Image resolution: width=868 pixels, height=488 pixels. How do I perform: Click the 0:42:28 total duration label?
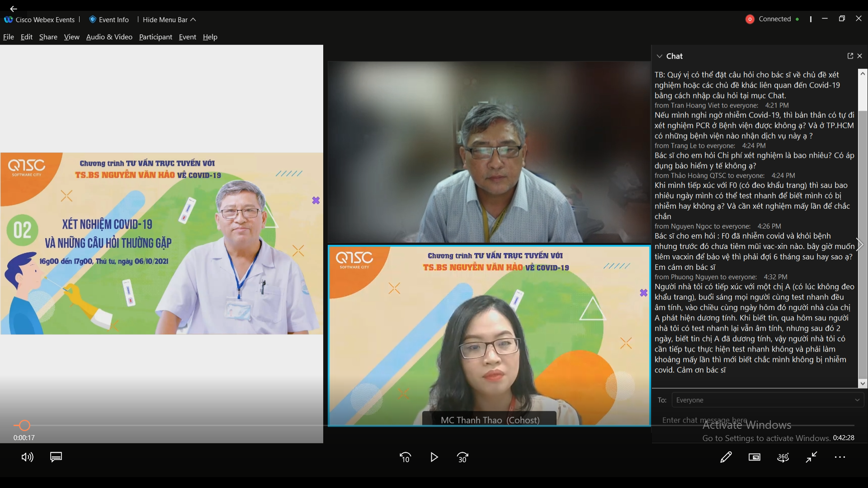(x=844, y=437)
